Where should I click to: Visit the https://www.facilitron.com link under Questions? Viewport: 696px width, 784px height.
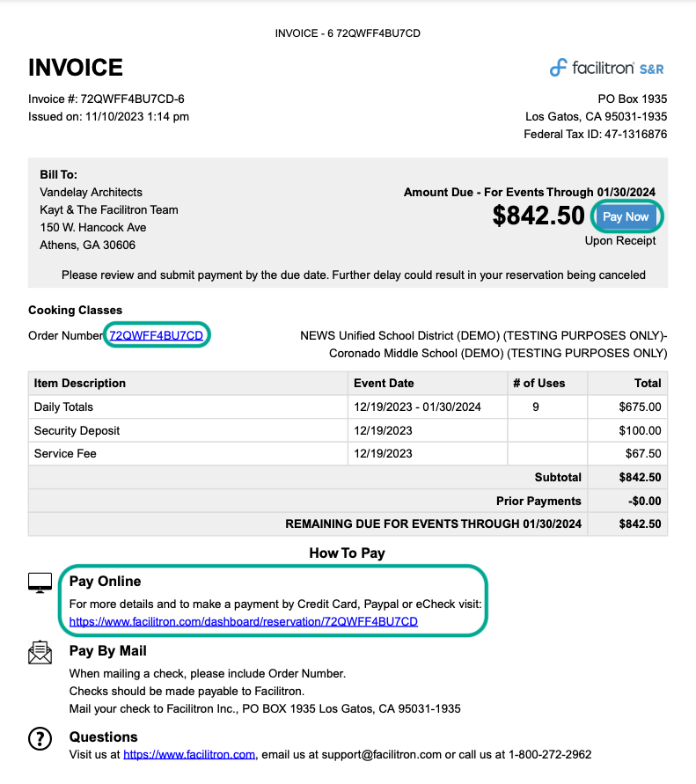pos(189,754)
